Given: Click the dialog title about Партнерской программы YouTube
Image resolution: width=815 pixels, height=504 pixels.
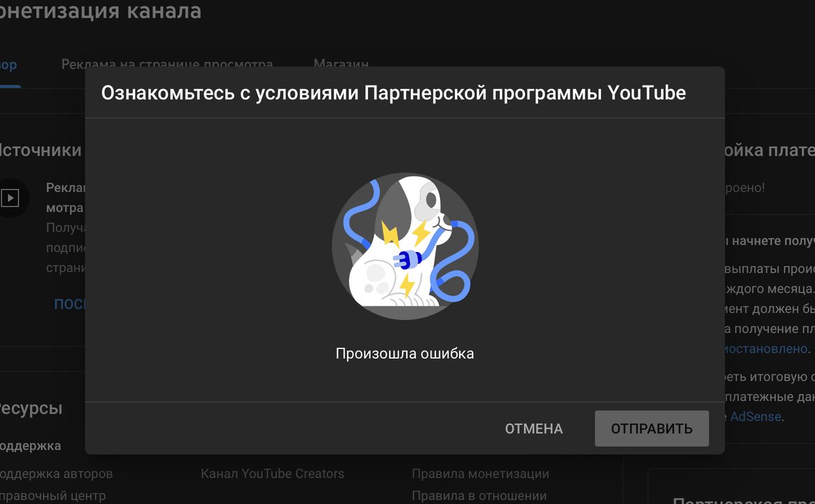Looking at the screenshot, I should click(x=393, y=93).
